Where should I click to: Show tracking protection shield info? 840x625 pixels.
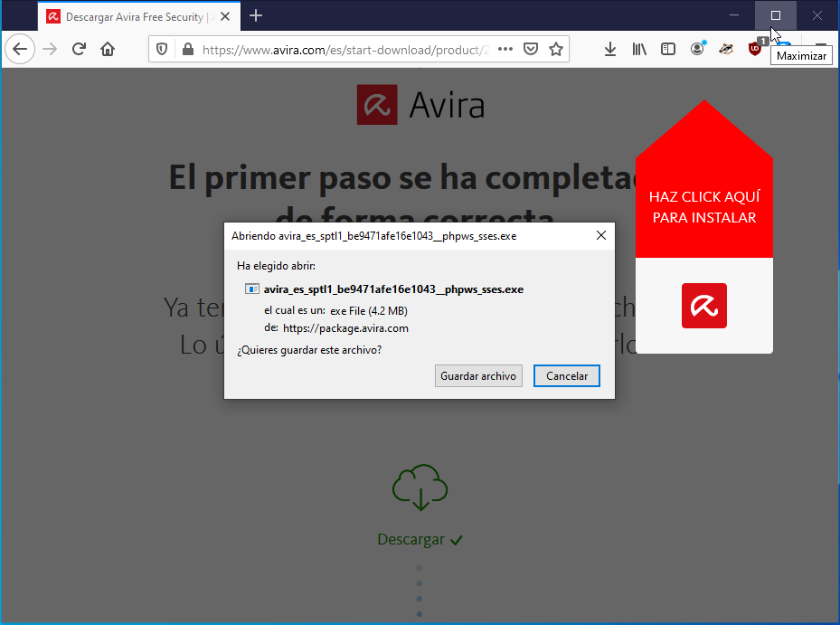tap(162, 50)
